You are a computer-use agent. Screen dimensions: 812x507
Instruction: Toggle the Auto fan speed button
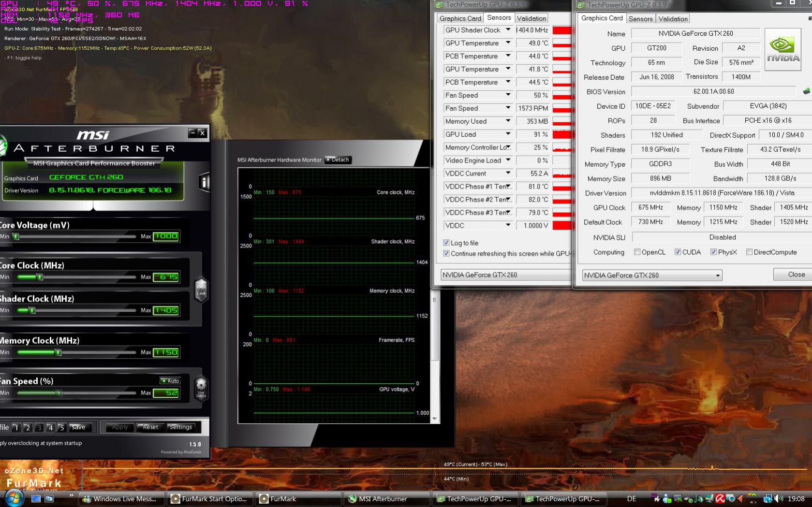[x=170, y=381]
